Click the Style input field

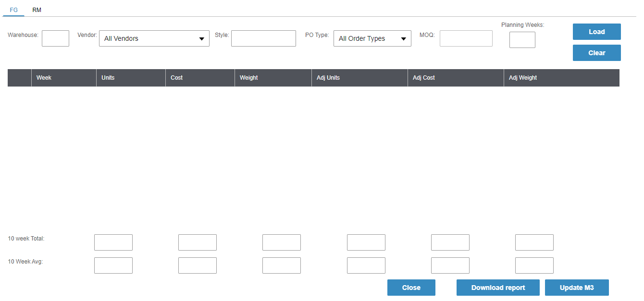click(x=263, y=38)
